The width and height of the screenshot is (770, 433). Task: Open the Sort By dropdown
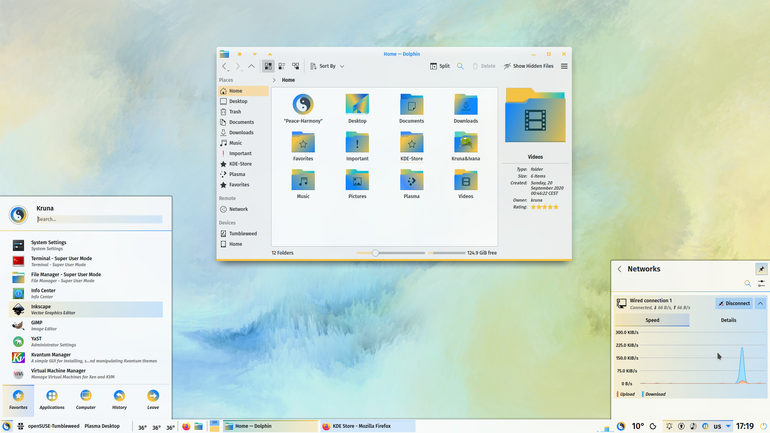tap(327, 66)
